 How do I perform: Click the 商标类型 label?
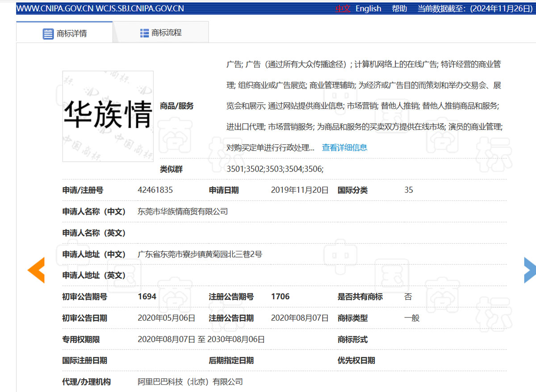pos(352,318)
